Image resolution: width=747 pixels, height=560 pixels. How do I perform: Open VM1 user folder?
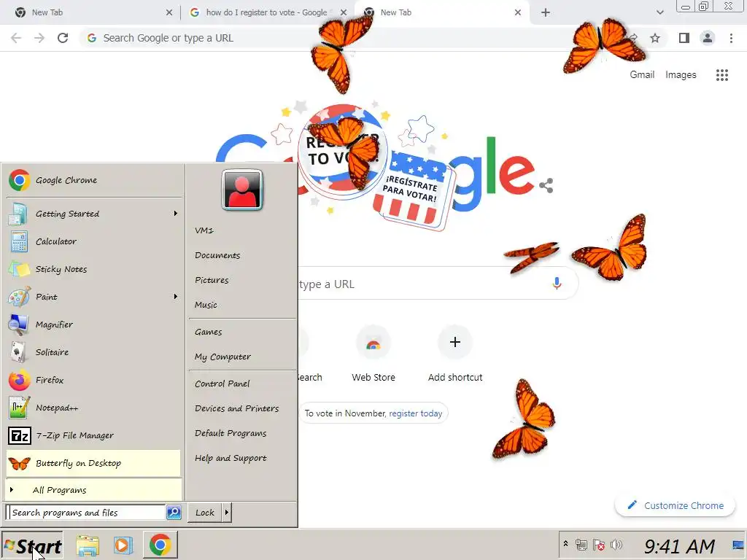204,230
